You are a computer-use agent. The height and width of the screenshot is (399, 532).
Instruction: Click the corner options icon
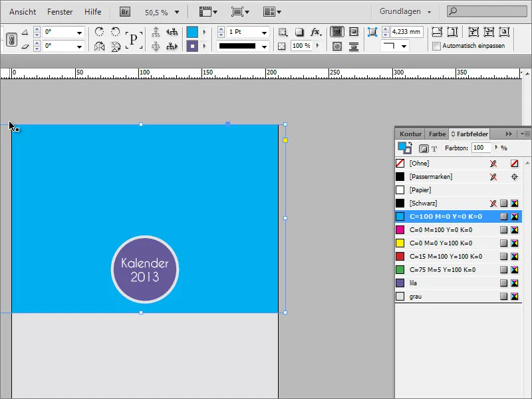click(372, 32)
